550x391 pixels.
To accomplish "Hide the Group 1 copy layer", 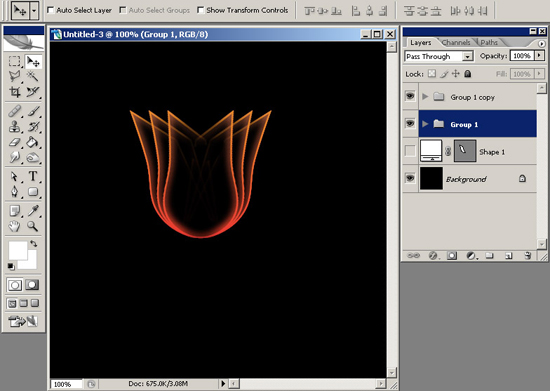I will [x=410, y=96].
